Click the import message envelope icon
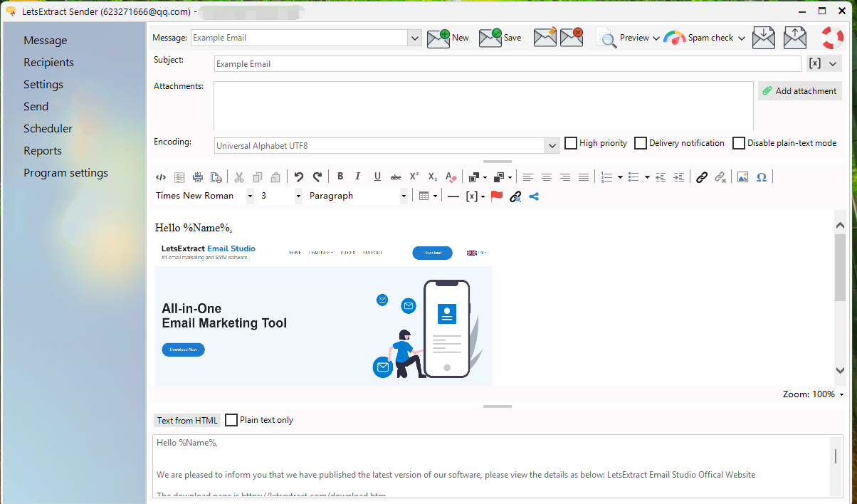857x504 pixels. (763, 38)
